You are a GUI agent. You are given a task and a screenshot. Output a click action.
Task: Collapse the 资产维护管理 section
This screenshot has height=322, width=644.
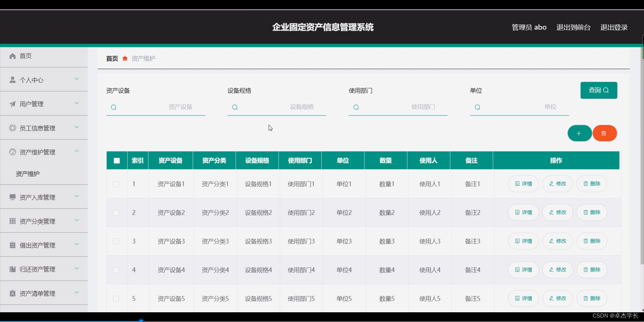tap(76, 151)
